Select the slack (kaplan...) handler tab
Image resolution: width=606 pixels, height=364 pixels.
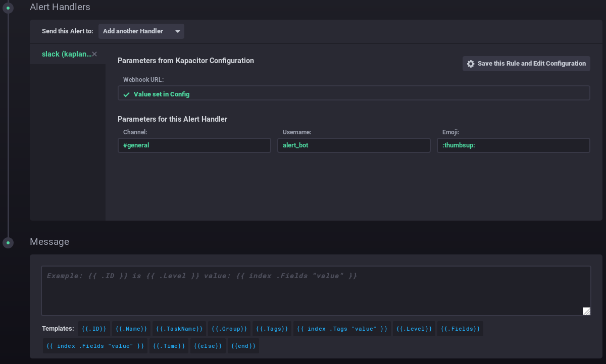pos(68,54)
